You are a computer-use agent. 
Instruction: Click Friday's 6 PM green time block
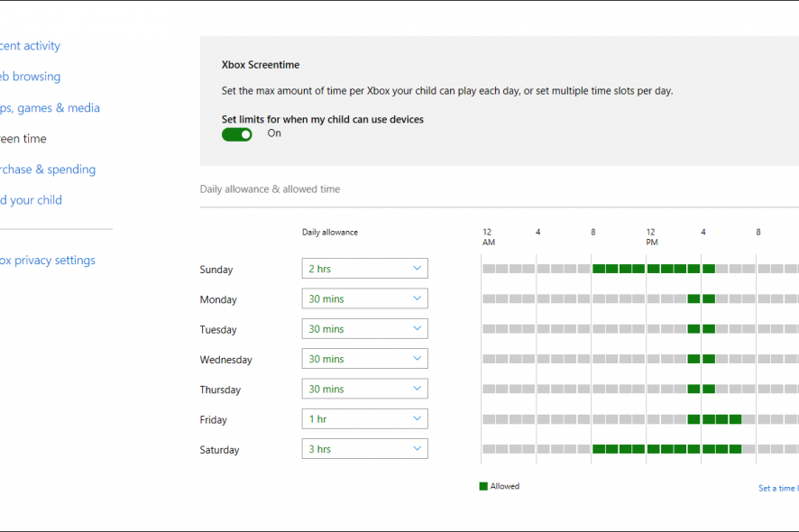(735, 419)
